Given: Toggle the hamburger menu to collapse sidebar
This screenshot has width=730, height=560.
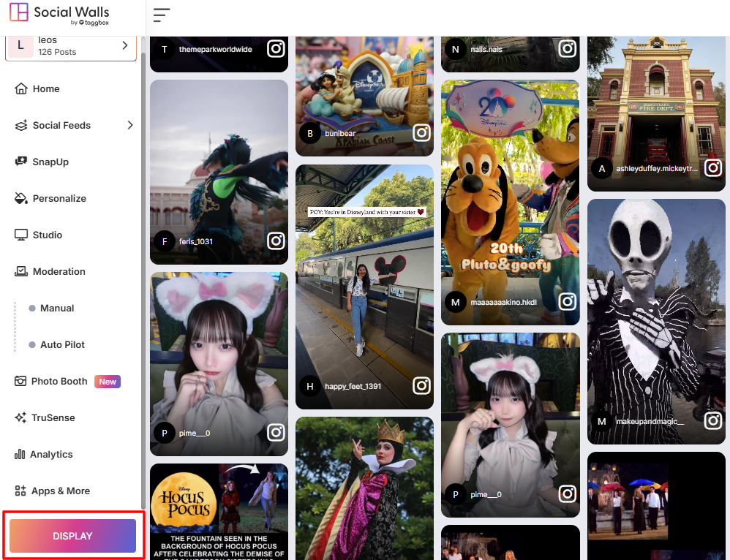Looking at the screenshot, I should pos(162,15).
